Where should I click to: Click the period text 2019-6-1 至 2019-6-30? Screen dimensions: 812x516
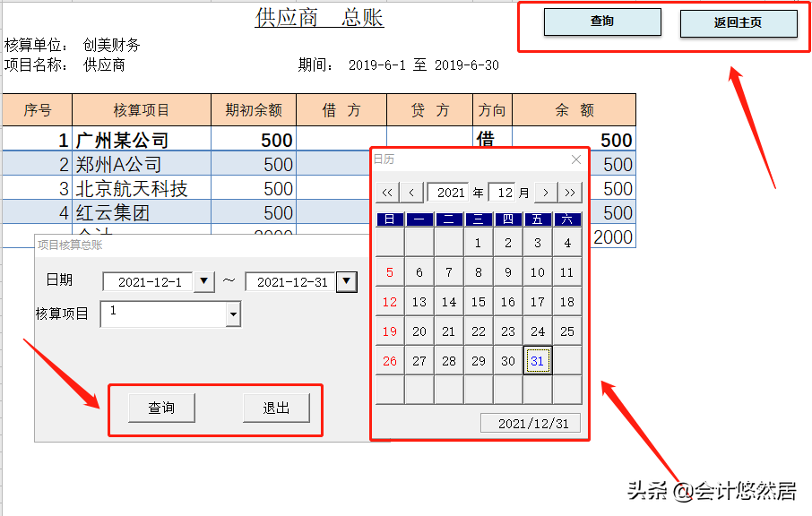424,65
